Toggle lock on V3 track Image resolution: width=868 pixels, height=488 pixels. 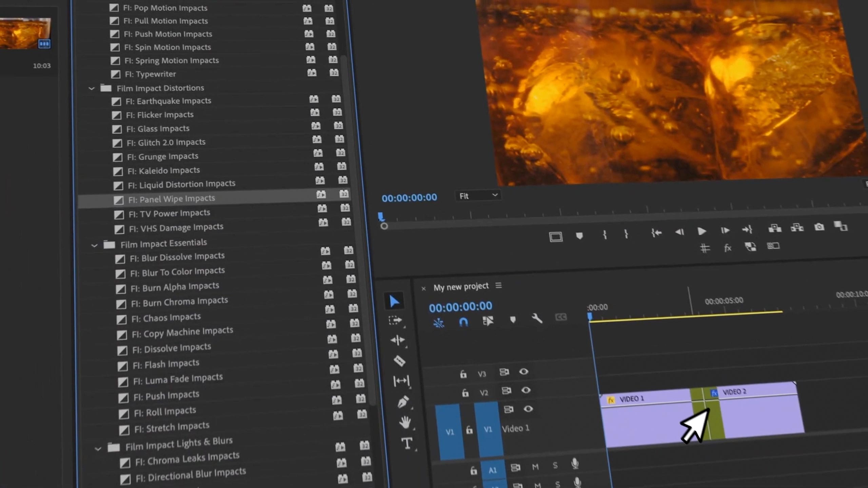coord(463,374)
